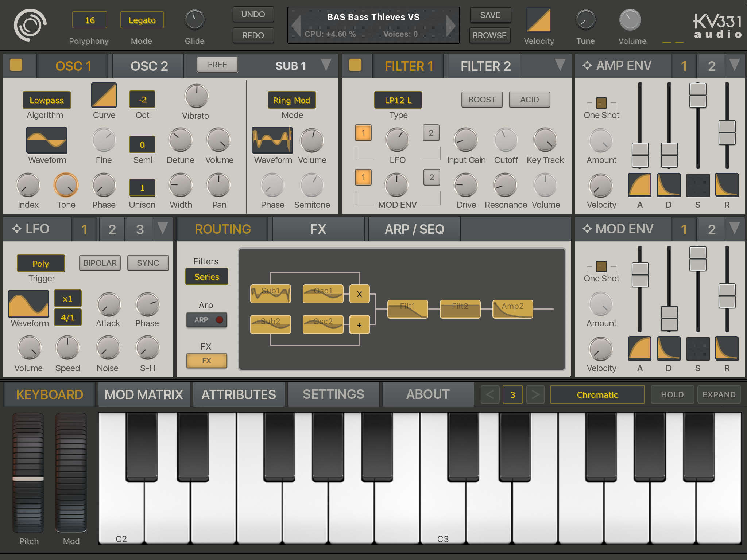Toggle the OSC 1 enable square
This screenshot has width=747, height=560.
click(x=16, y=65)
